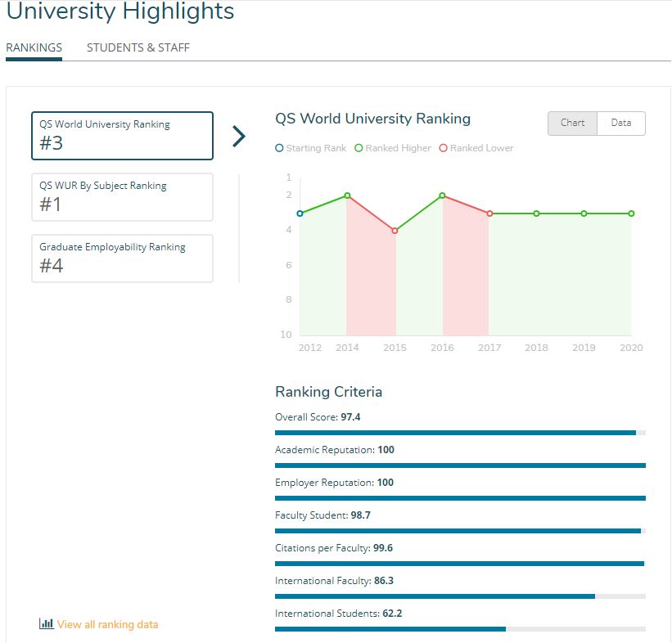Select the Graduate Employability Ranking card
Viewport: 672px width, 643px height.
click(x=122, y=259)
